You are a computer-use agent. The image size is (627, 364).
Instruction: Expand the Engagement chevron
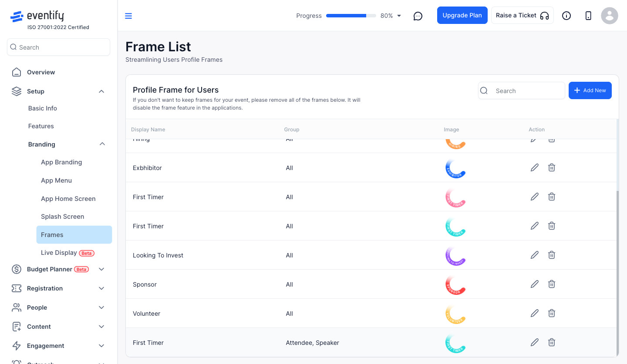point(101,346)
